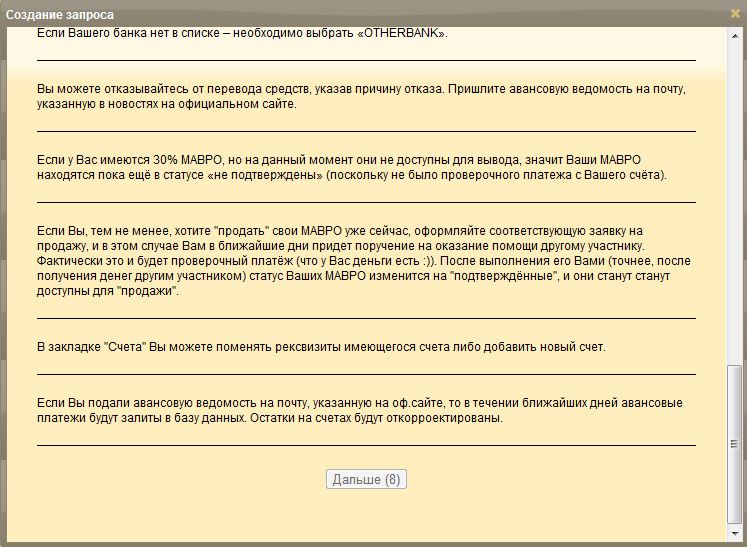Click the Создание запроса title text

point(60,15)
